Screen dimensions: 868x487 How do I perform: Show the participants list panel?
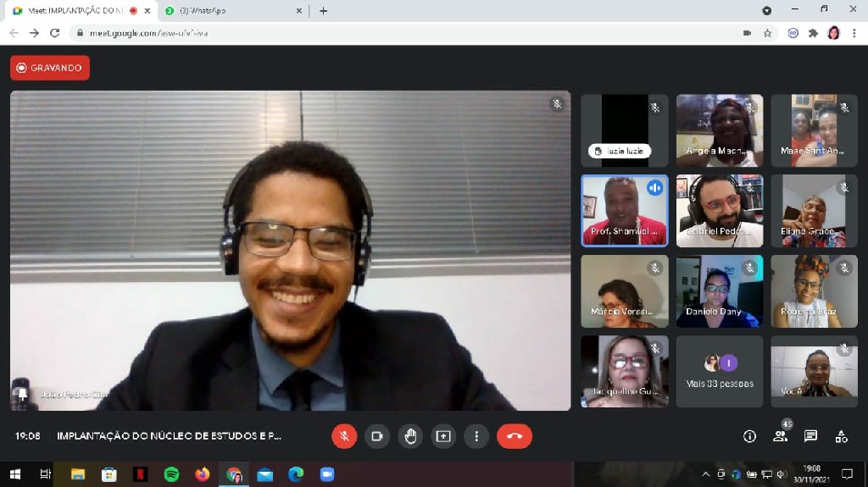(780, 436)
